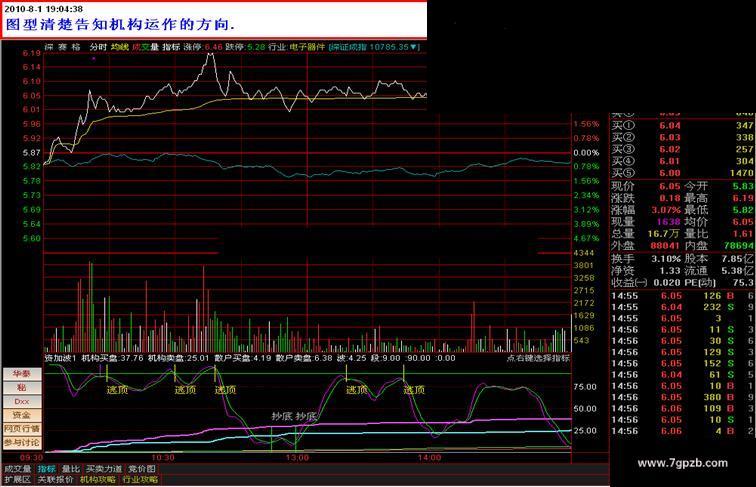Image resolution: width=756 pixels, height=487 pixels.
Task: Click the 净资 value 1.33
Action: coord(670,271)
